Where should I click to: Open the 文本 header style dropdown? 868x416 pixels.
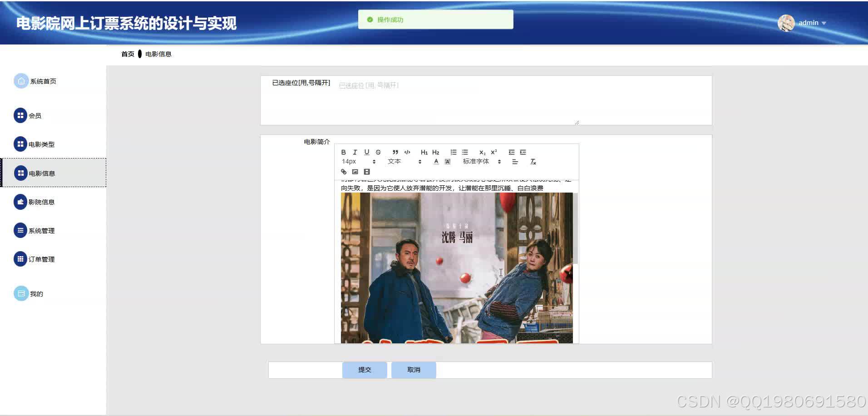coord(404,162)
